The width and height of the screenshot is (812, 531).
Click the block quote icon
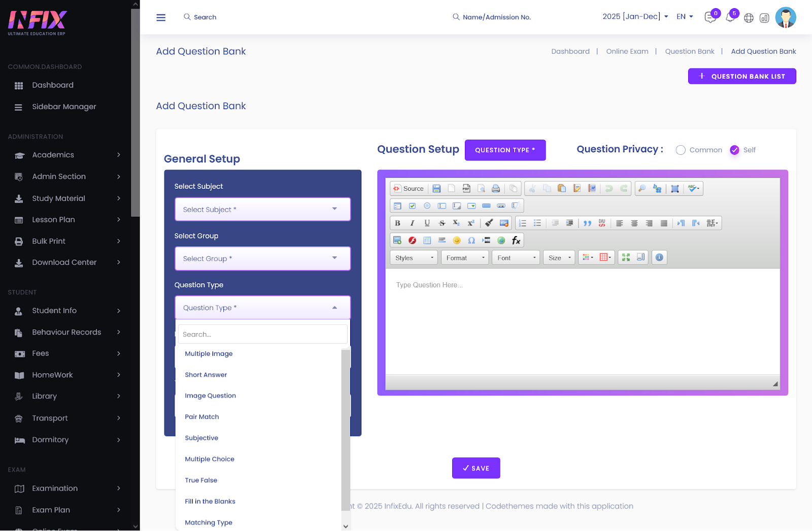click(587, 223)
